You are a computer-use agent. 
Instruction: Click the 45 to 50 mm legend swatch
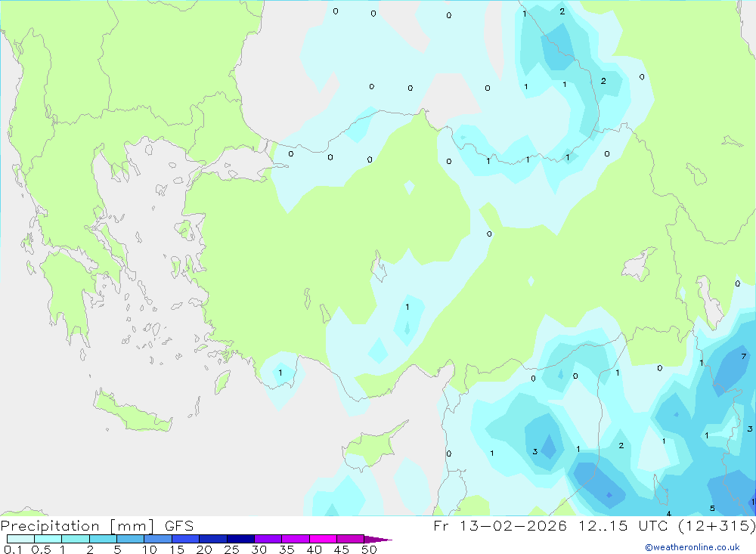tap(351, 539)
